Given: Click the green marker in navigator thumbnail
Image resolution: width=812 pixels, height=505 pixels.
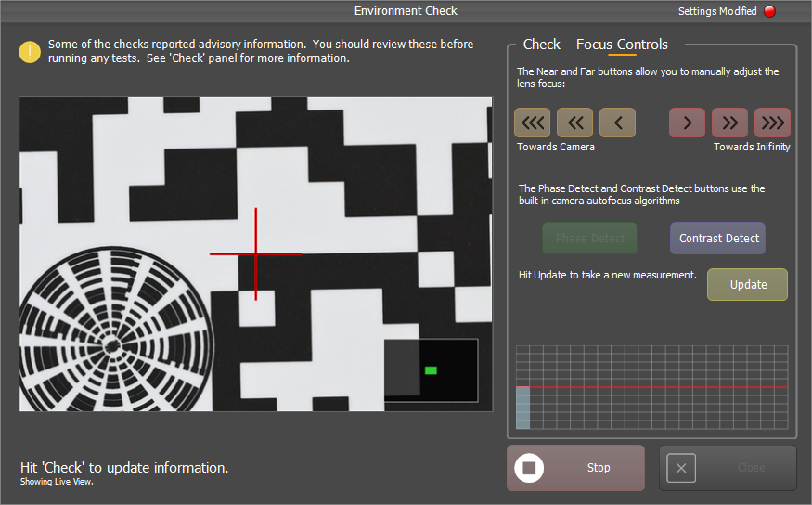Looking at the screenshot, I should 431,370.
